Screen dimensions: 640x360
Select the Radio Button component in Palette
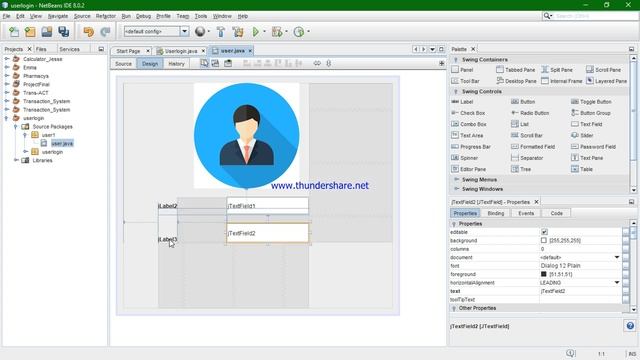(x=530, y=113)
